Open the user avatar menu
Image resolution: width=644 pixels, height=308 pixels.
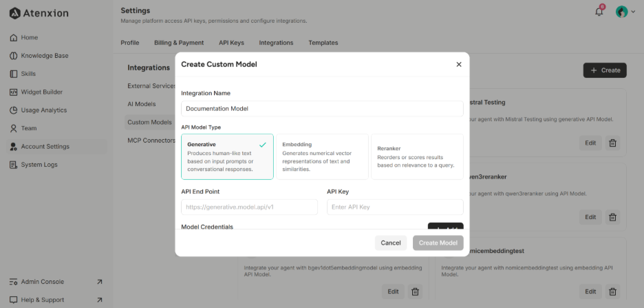point(625,12)
